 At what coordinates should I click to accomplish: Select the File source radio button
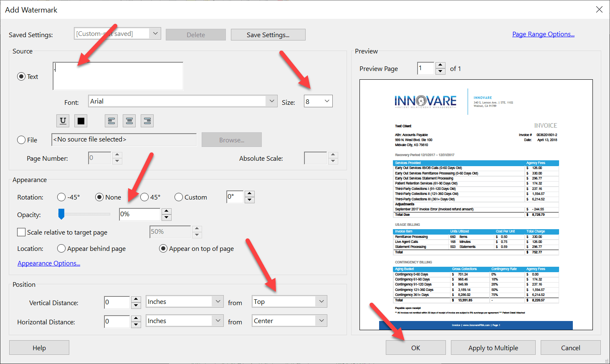tap(21, 140)
